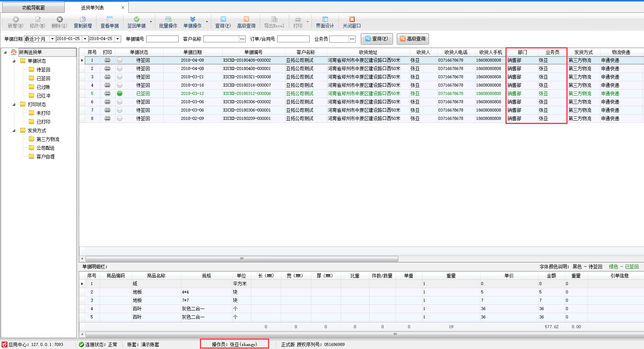The width and height of the screenshot is (644, 349).
Task: Toggle the green status circle in row 5
Action: (120, 93)
